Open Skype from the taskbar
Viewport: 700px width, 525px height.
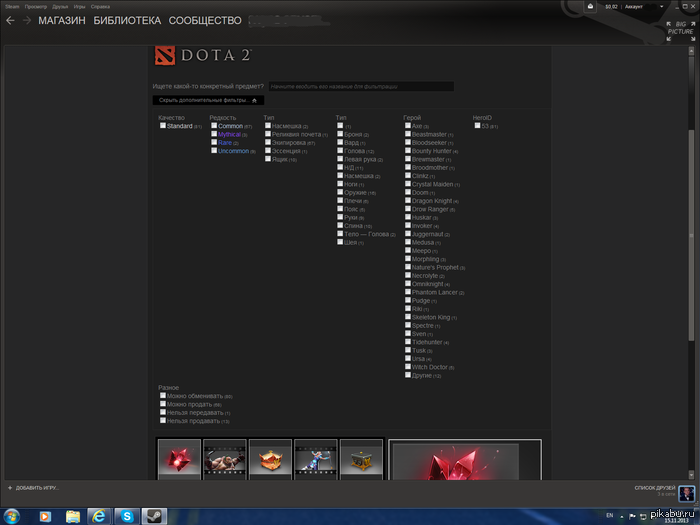(x=128, y=515)
